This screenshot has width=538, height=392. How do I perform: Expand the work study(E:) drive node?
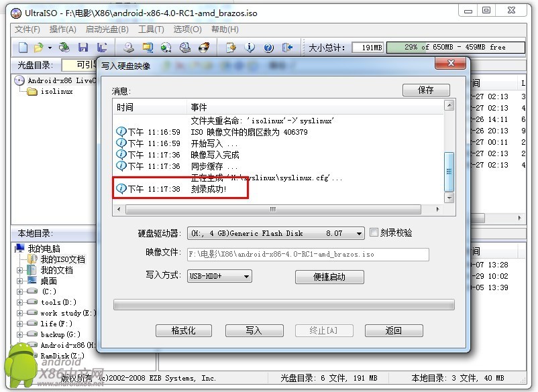point(20,313)
